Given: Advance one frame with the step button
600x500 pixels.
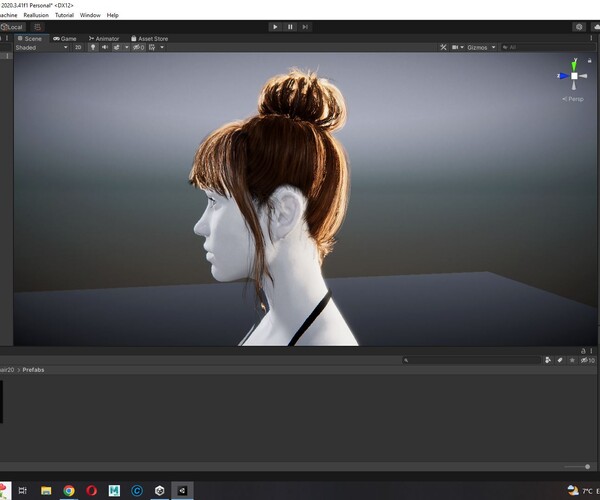Looking at the screenshot, I should 305,27.
